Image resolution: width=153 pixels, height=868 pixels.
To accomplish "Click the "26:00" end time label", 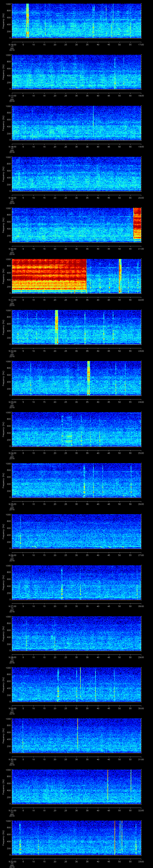I will [141, 504].
